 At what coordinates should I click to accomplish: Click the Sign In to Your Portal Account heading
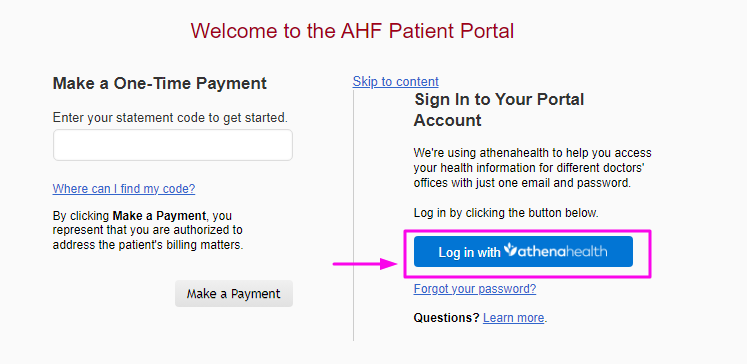499,110
